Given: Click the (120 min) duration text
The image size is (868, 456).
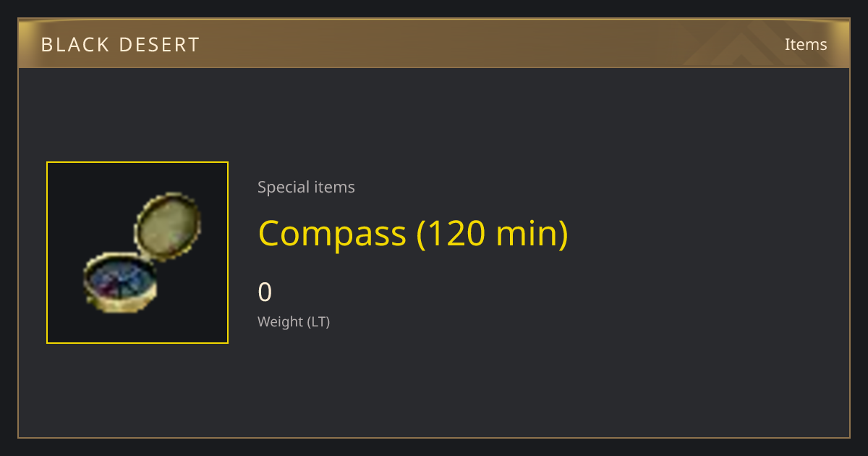Looking at the screenshot, I should pyautogui.click(x=493, y=233).
